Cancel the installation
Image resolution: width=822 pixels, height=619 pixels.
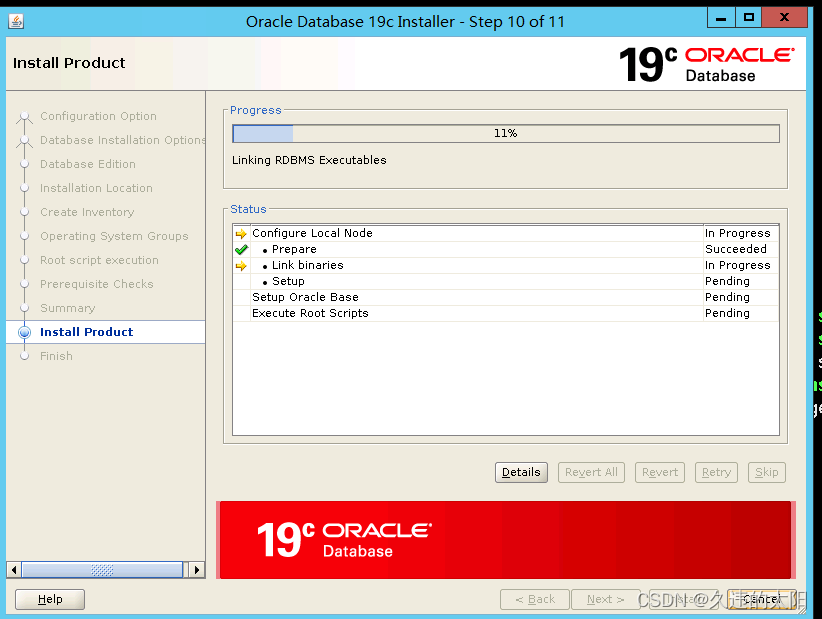(763, 599)
